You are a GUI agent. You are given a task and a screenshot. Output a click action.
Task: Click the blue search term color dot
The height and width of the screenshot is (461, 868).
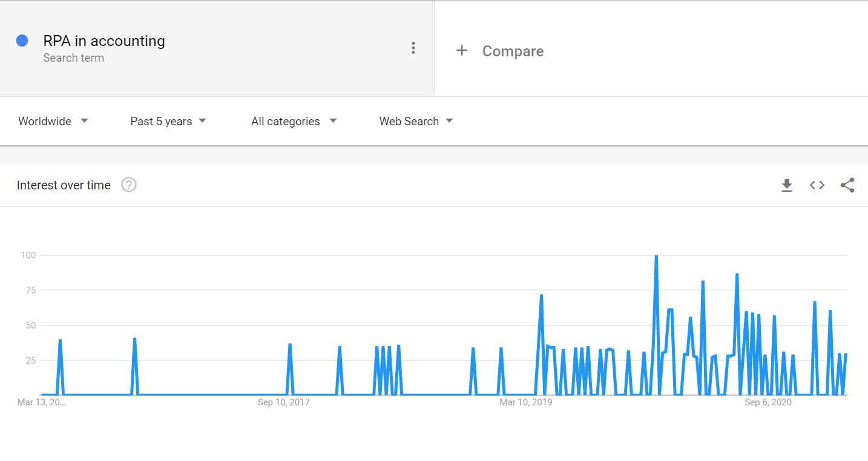point(22,41)
